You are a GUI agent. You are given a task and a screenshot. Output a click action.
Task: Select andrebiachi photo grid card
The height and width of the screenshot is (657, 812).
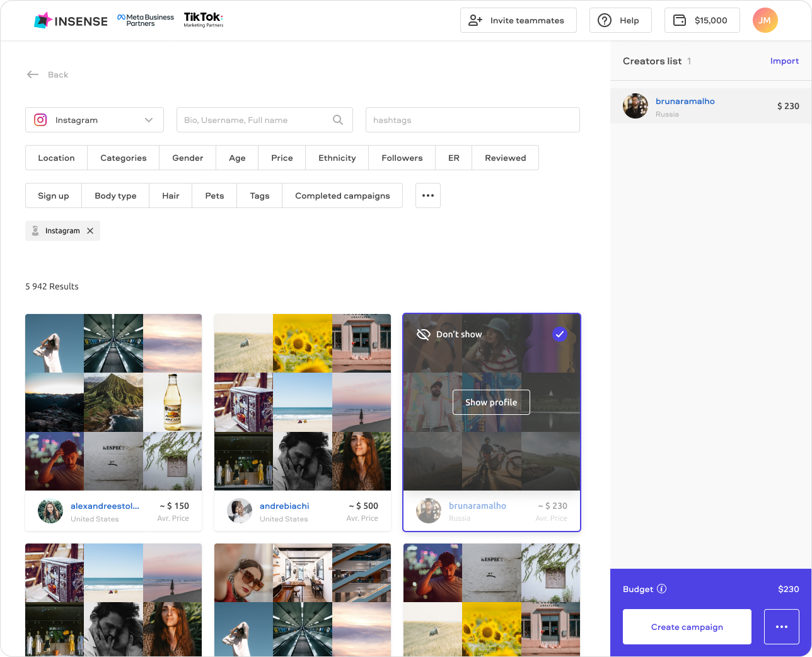click(x=303, y=402)
